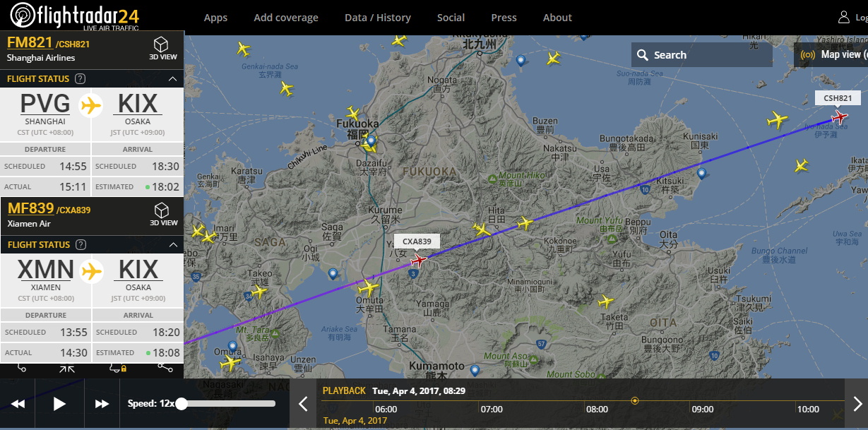Collapse the MF839 flight status section
The height and width of the screenshot is (430, 868).
tap(172, 245)
